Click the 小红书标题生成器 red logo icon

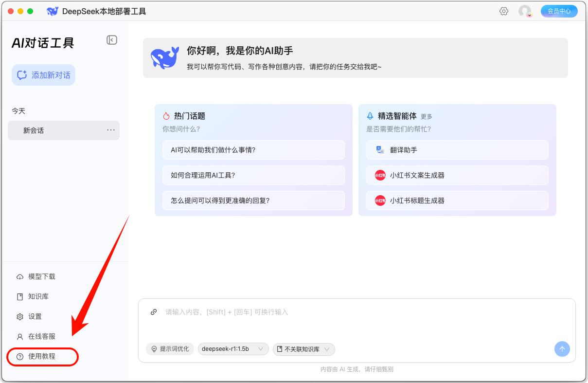pos(380,201)
